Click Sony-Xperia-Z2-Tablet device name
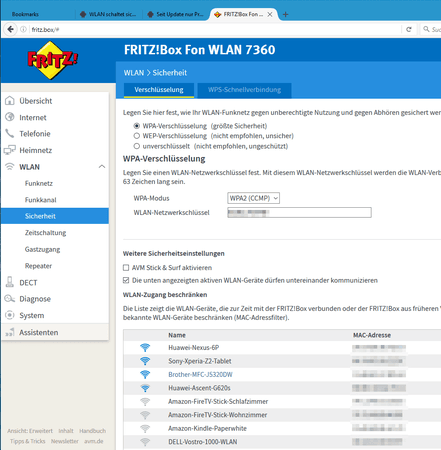Image resolution: width=441 pixels, height=450 pixels. point(200,361)
